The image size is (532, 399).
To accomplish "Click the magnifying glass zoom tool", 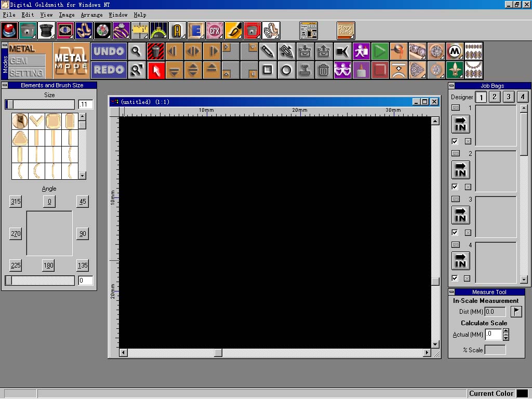I will click(137, 51).
